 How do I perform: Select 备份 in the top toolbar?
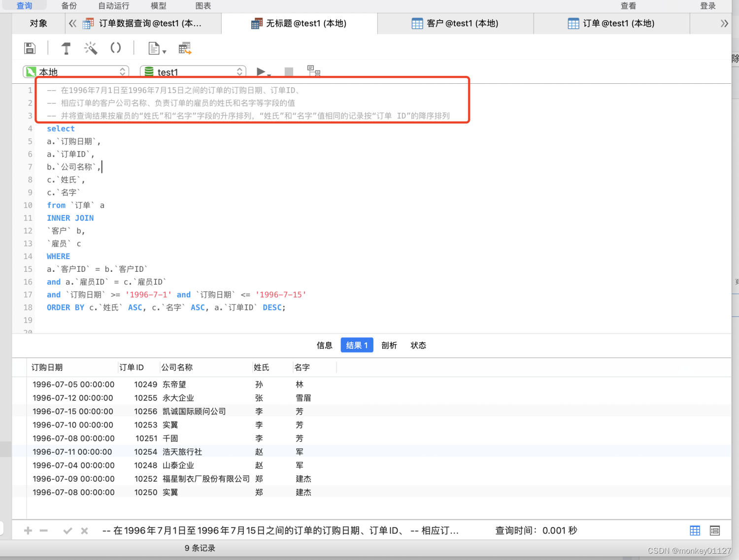pos(69,5)
